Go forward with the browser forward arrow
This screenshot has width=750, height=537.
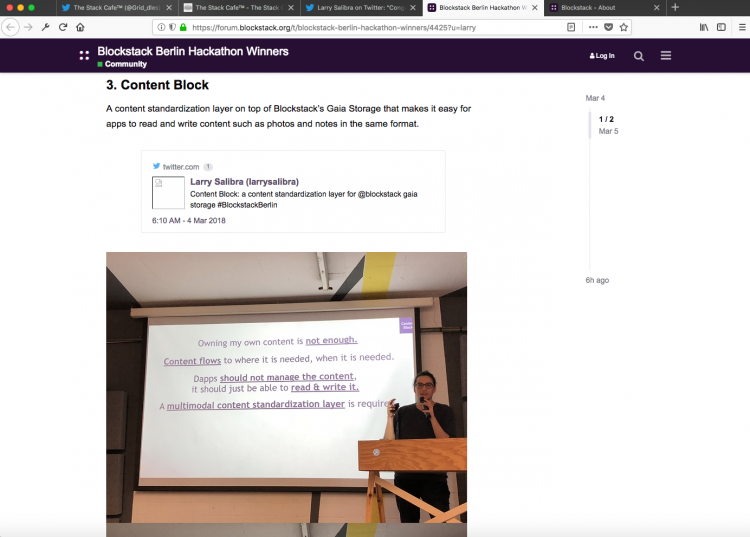coord(28,27)
